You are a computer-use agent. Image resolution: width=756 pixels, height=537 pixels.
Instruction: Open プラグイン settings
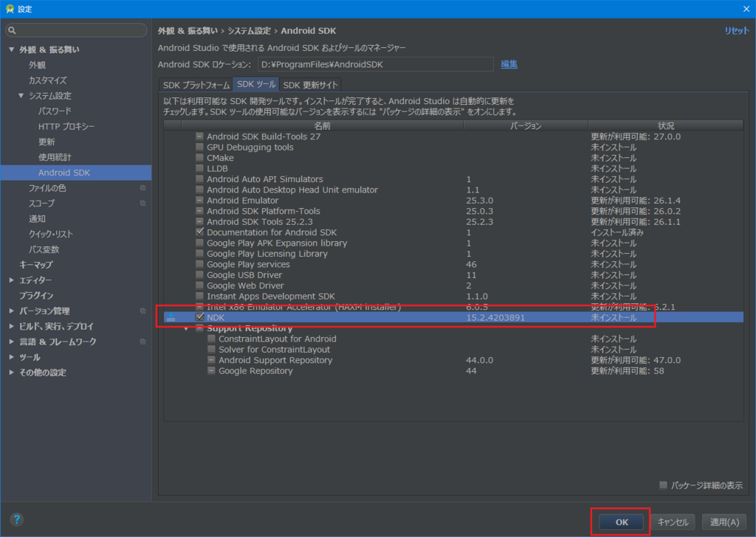click(x=36, y=295)
